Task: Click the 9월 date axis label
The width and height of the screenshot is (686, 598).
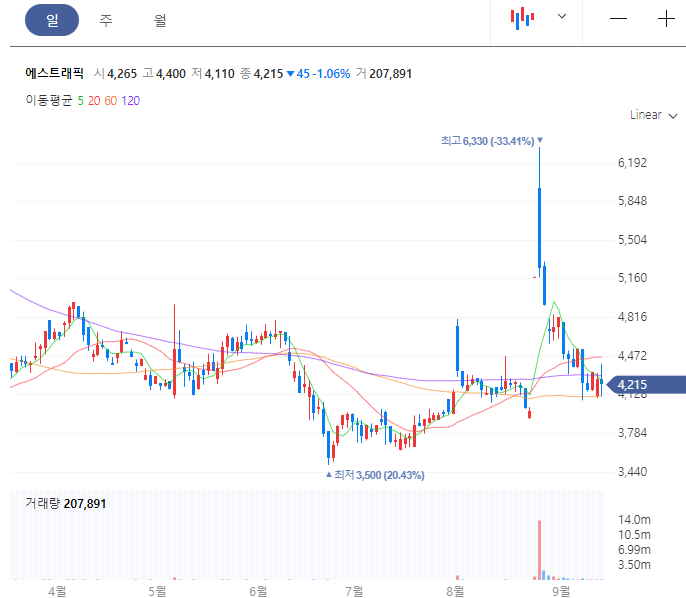Action: click(x=561, y=591)
